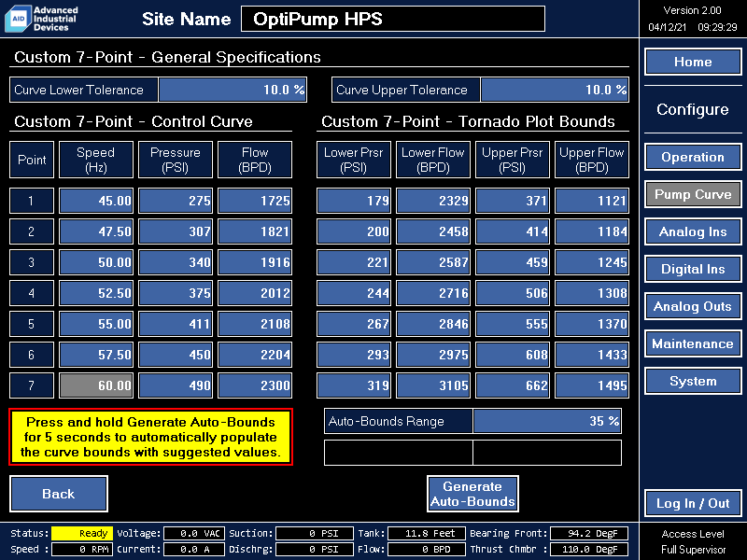Edit lower flow bound 2716
Viewport: 747px width, 560px height.
pos(433,293)
